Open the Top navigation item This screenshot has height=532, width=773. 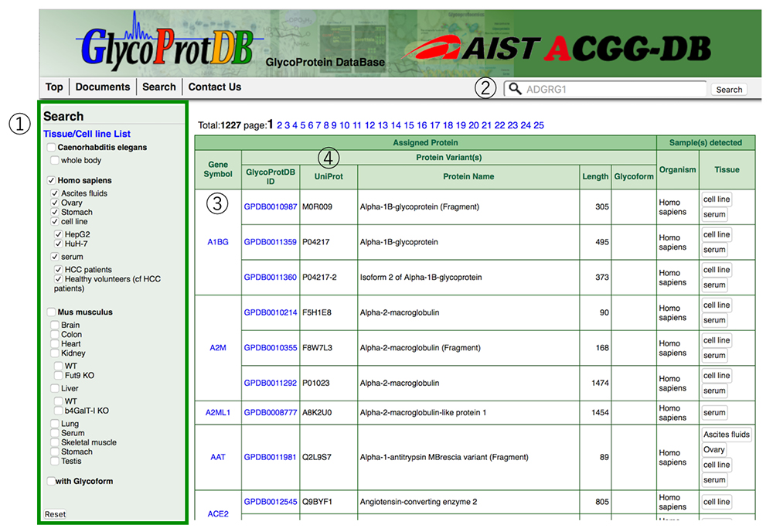(54, 87)
